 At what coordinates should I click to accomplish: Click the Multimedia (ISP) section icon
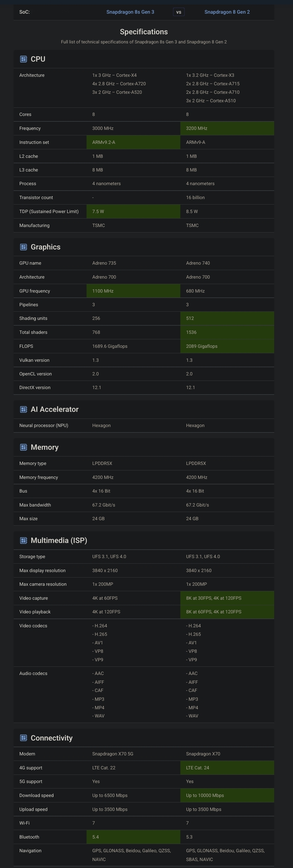24,541
